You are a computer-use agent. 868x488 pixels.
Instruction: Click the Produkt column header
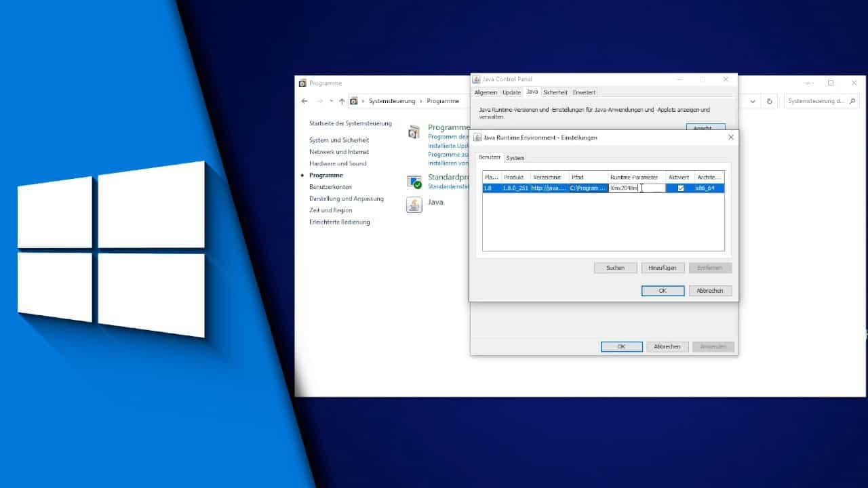(515, 177)
